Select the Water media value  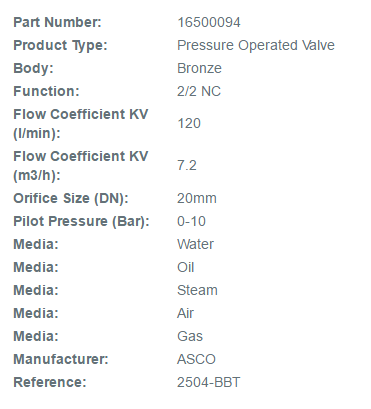pos(195,244)
